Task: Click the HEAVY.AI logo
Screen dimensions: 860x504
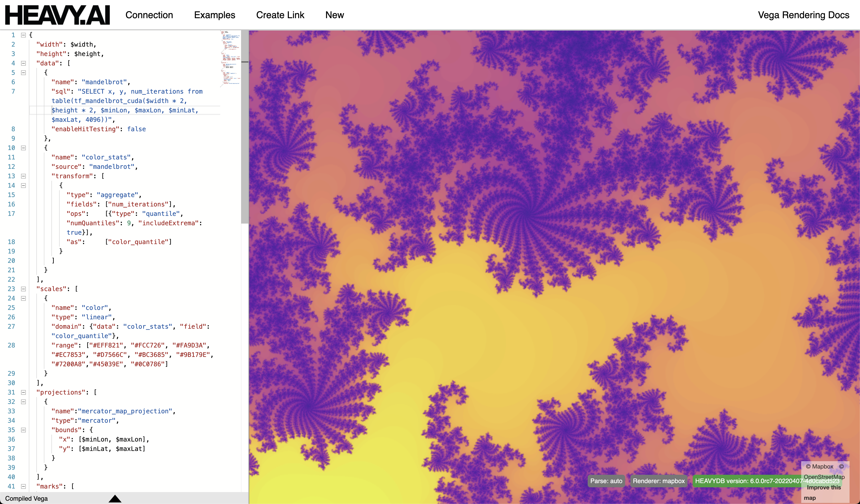Action: 57,15
